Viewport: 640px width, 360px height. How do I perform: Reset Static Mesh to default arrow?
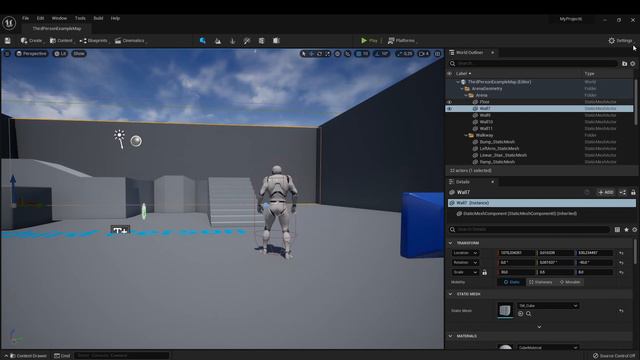tap(621, 311)
